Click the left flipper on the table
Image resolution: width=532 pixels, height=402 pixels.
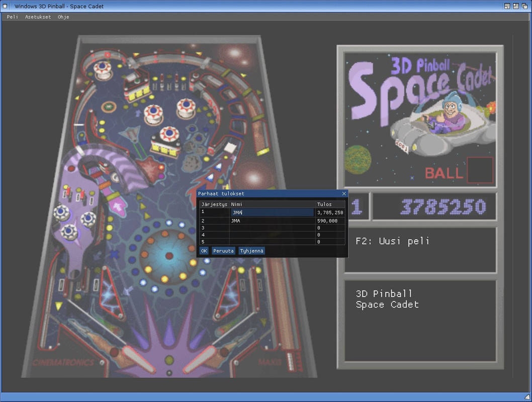tap(139, 359)
